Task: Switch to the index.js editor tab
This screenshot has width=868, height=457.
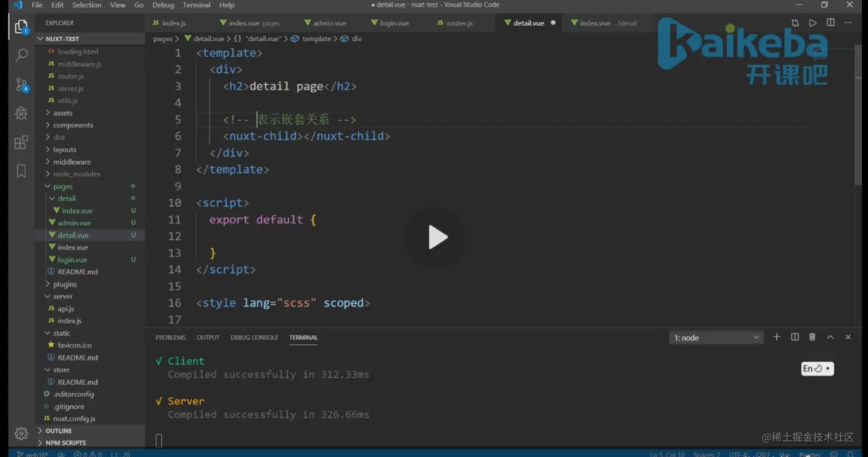Action: (174, 23)
